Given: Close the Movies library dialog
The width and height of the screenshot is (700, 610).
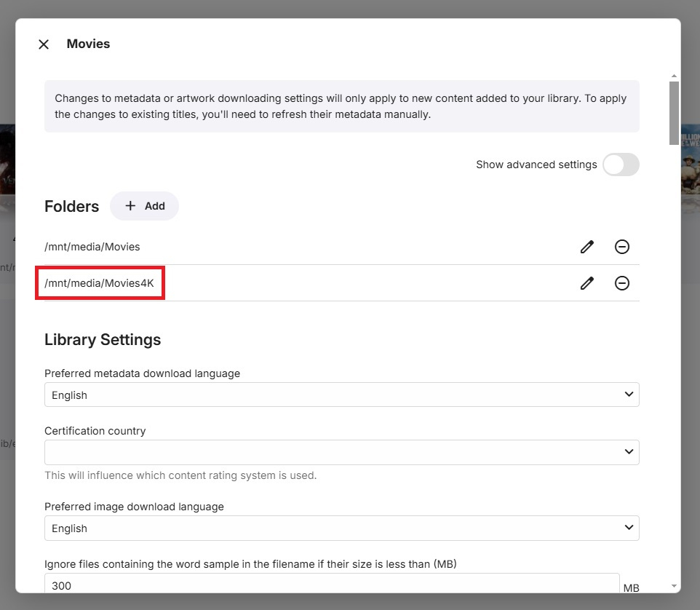Looking at the screenshot, I should coord(44,44).
